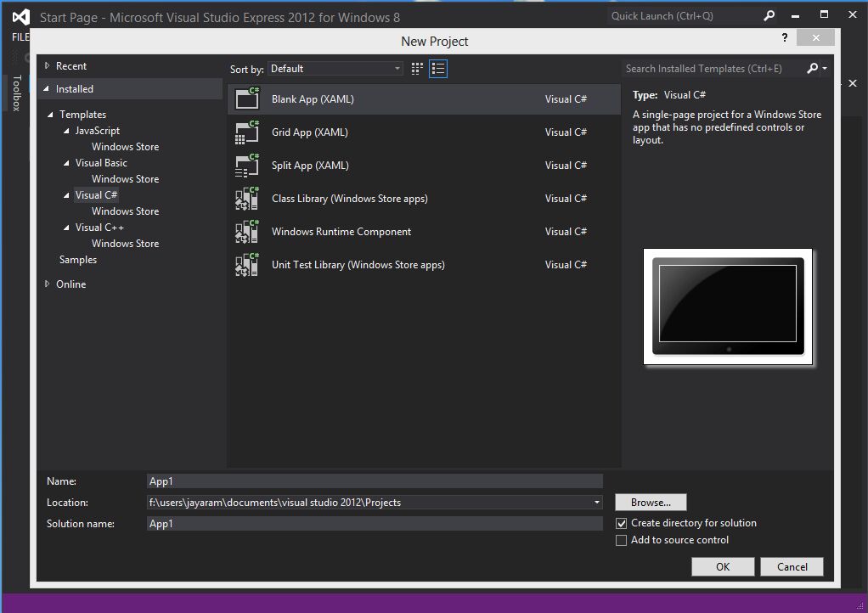Select the Blank App (XAML) template icon
Screen dimensions: 868x613
point(247,99)
